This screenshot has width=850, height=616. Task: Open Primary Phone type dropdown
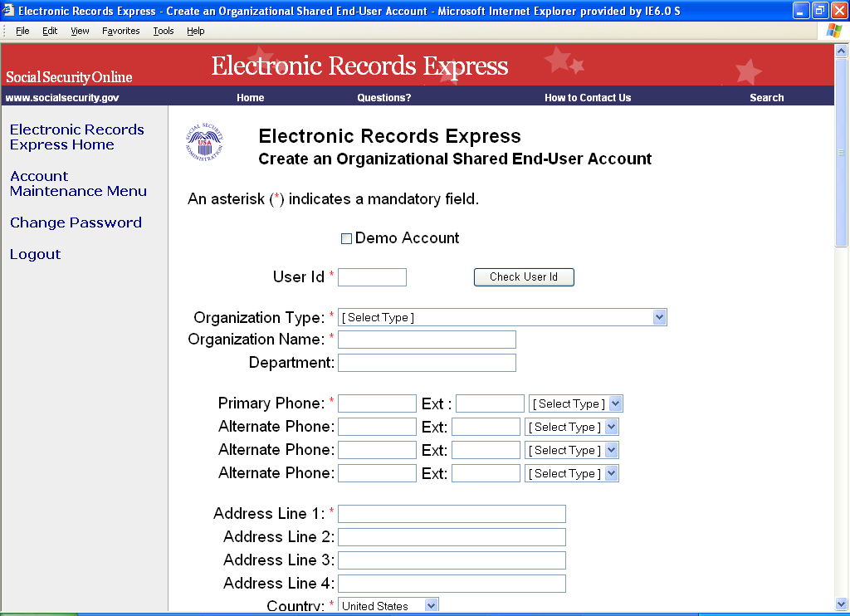coord(576,403)
